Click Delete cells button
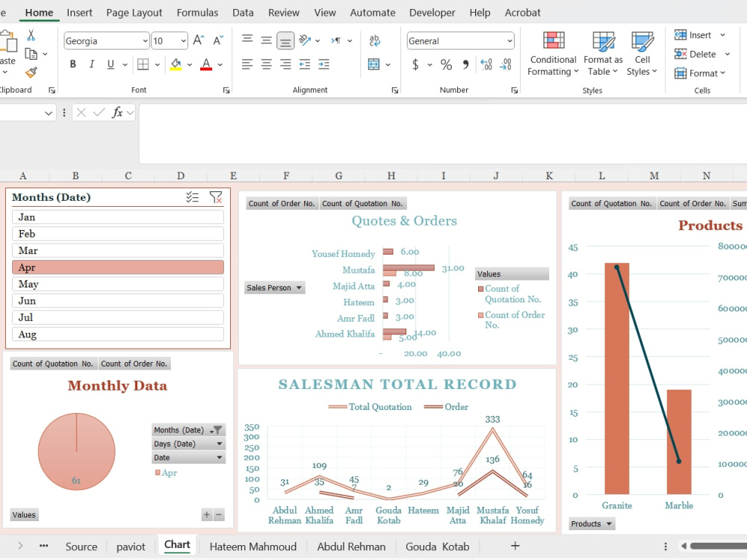Screen dimensions: 747x560 (695, 54)
